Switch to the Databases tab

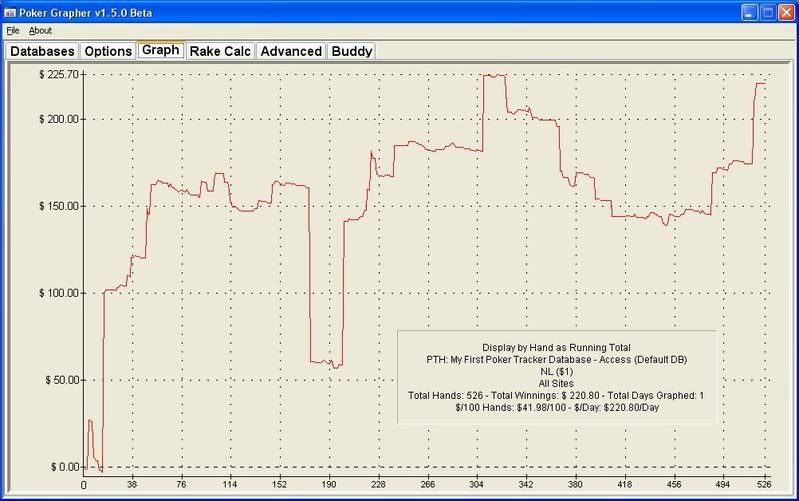[42, 51]
